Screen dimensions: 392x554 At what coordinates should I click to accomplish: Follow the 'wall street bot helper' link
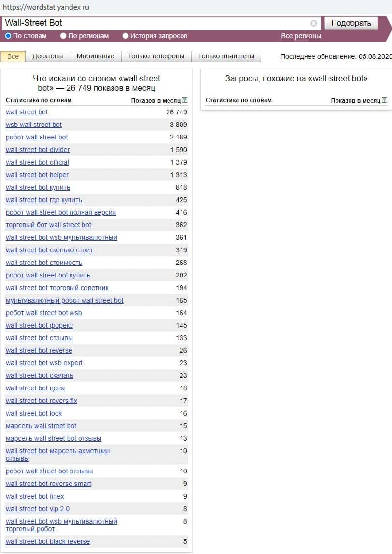point(37,175)
